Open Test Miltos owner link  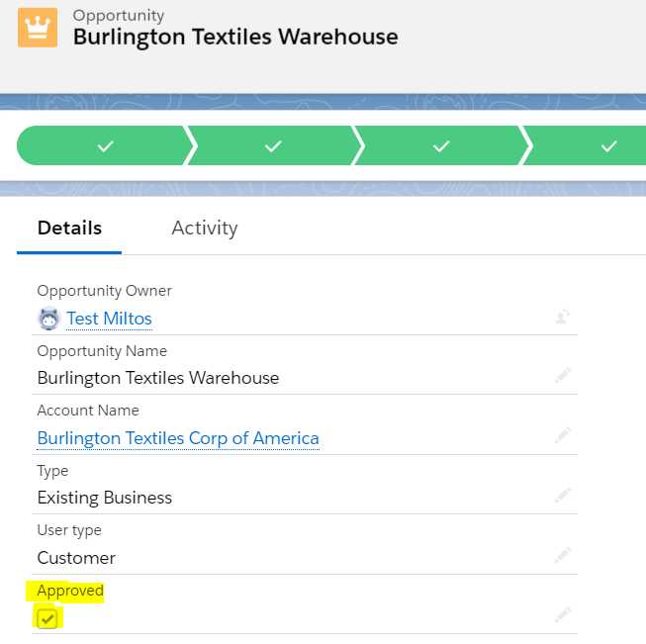[x=109, y=319]
